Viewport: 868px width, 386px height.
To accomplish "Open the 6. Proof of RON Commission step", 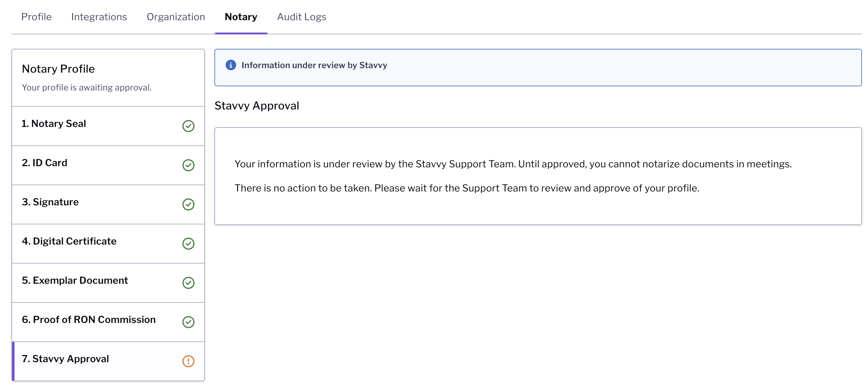I will pos(108,322).
